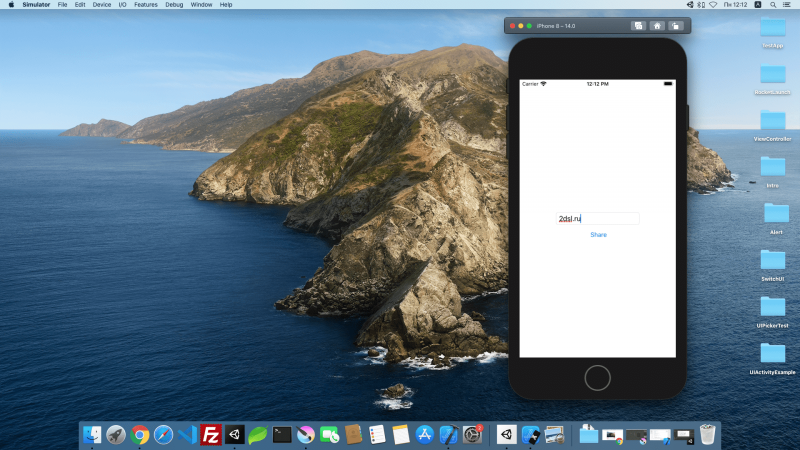Viewport: 800px width, 450px height.
Task: Open Reminders from the Dock
Action: tap(377, 435)
